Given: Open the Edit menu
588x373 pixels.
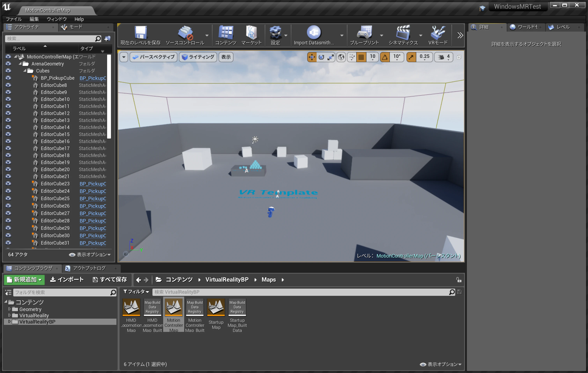Looking at the screenshot, I should coord(34,19).
